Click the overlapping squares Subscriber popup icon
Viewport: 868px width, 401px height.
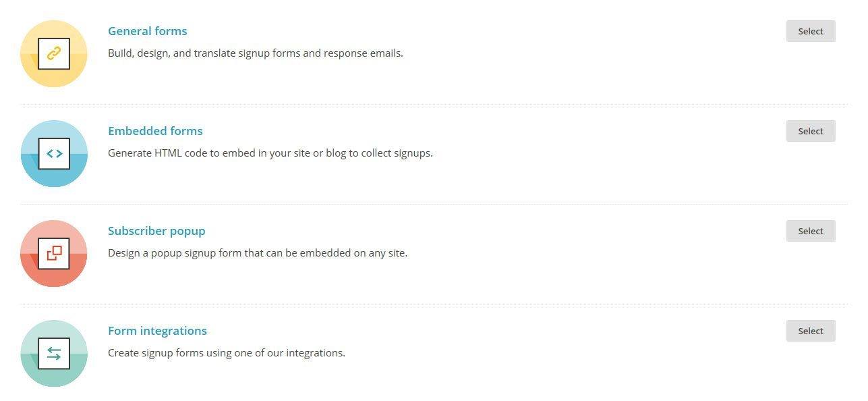pos(54,253)
